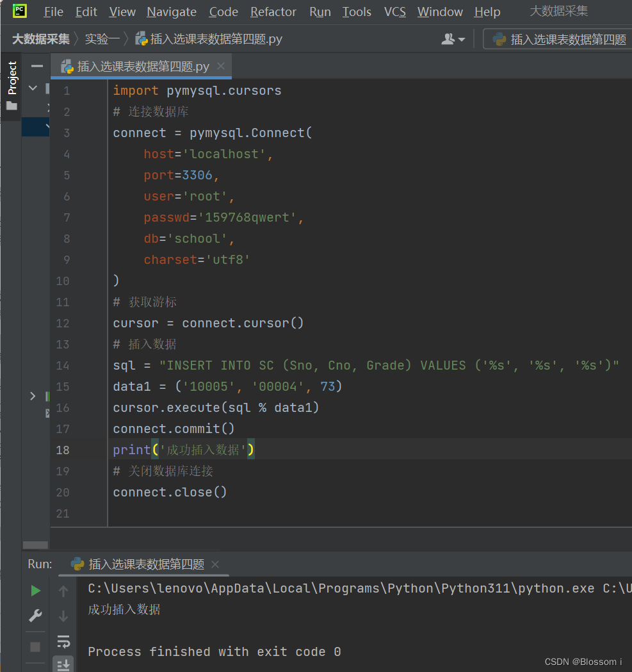Click the db='school' line
This screenshot has height=672, width=632.
point(189,239)
